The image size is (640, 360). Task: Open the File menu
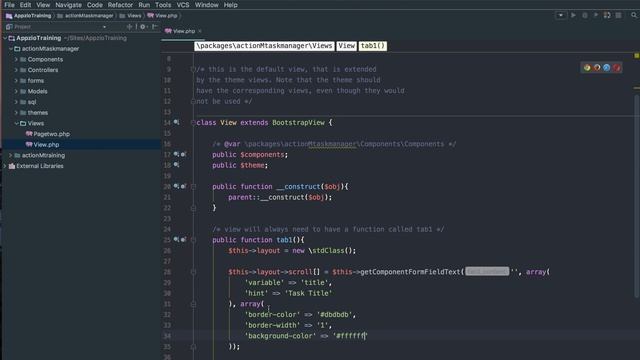click(9, 5)
